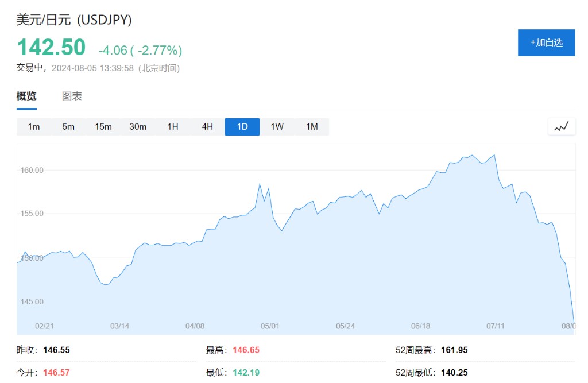Click the +加自选 add to watchlist button

click(x=546, y=42)
